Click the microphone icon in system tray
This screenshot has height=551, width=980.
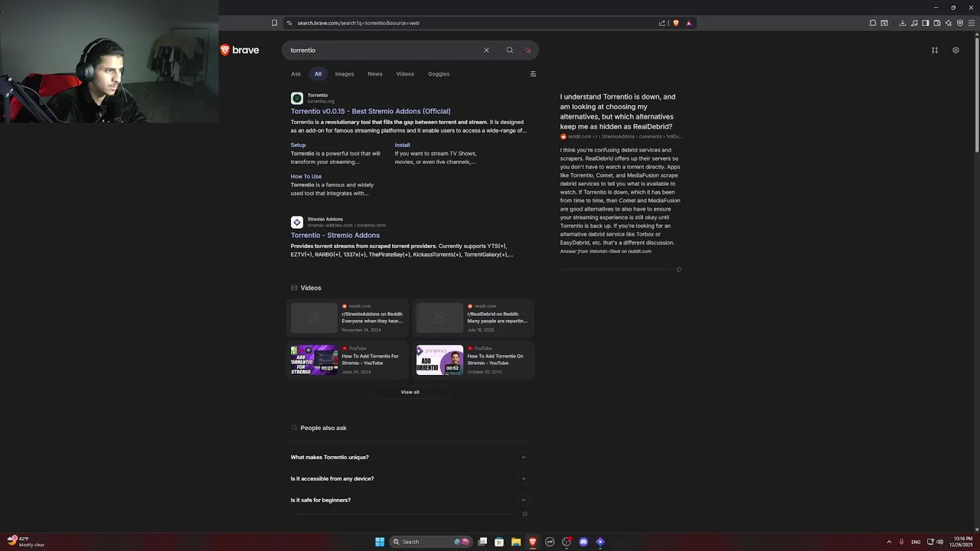(901, 542)
